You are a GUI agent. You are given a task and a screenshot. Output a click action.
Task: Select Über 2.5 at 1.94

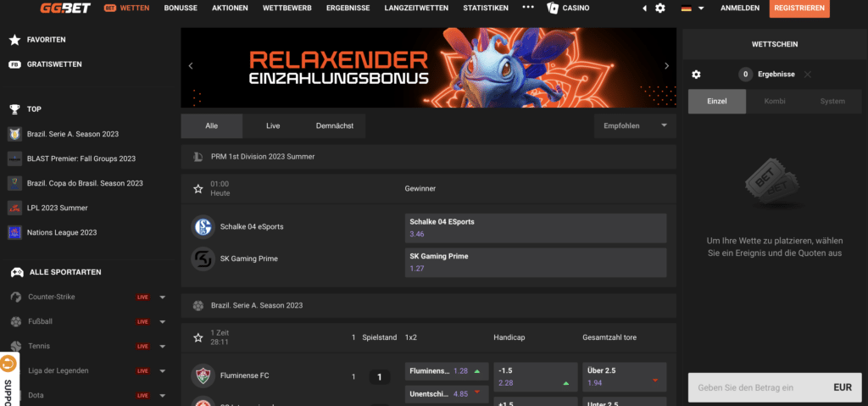pyautogui.click(x=625, y=376)
